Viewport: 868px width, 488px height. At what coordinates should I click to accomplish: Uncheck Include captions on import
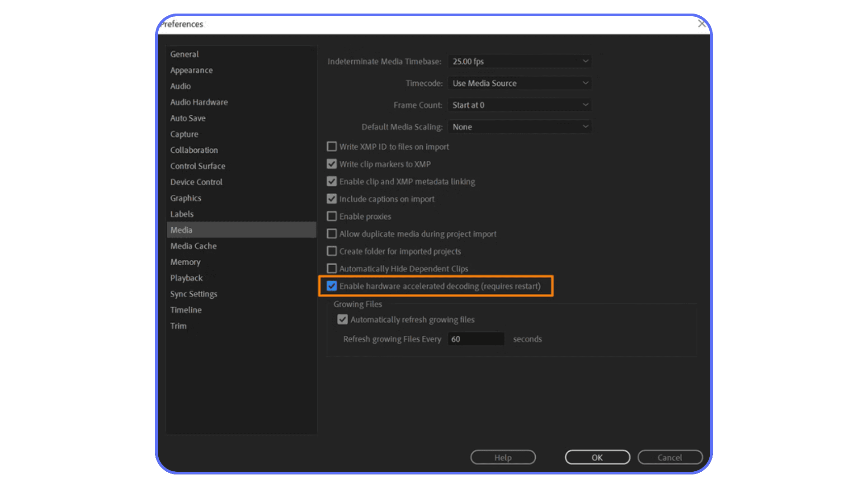[x=332, y=199]
